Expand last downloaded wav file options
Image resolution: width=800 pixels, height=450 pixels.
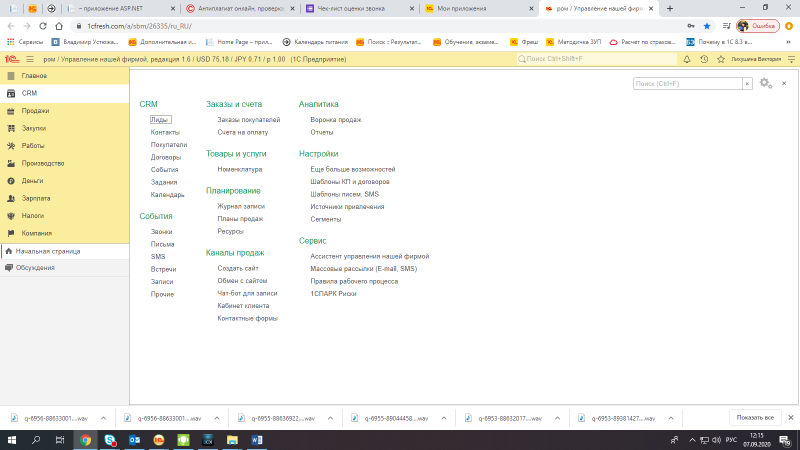pos(671,418)
